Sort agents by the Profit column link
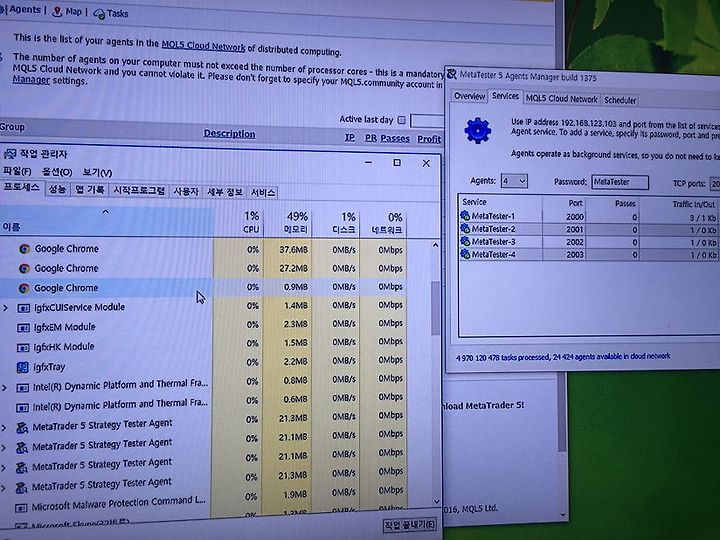This screenshot has width=720, height=540. (429, 139)
